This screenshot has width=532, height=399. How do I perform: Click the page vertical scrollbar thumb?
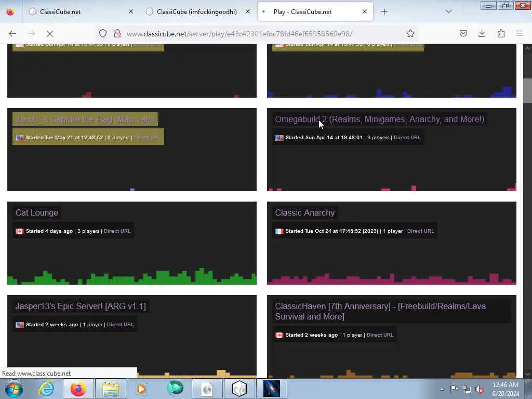pos(527,90)
